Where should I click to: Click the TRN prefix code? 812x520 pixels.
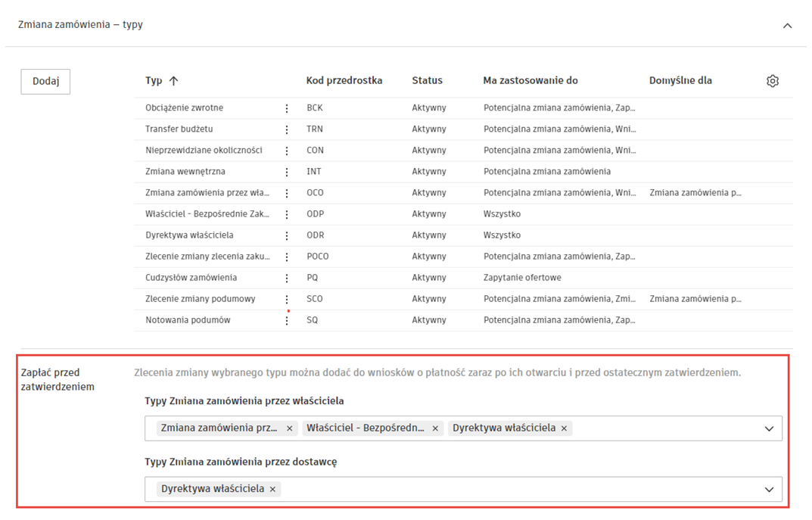[x=315, y=129]
